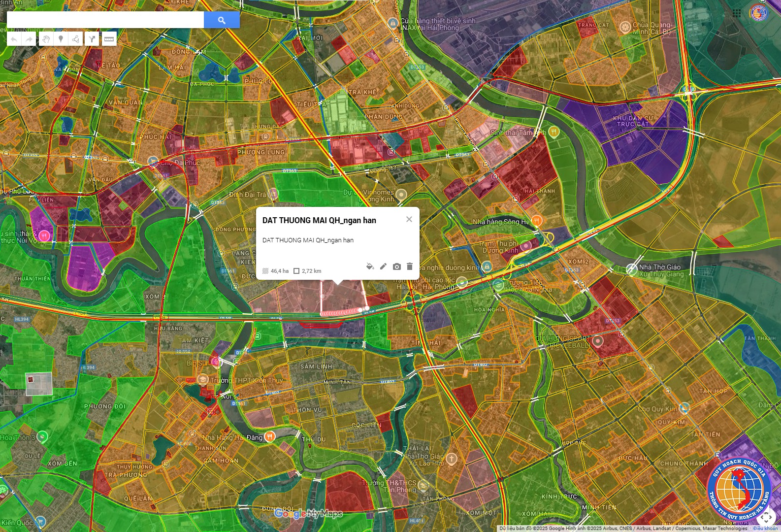781x532 pixels.
Task: Select the hand pan tool
Action: click(46, 39)
